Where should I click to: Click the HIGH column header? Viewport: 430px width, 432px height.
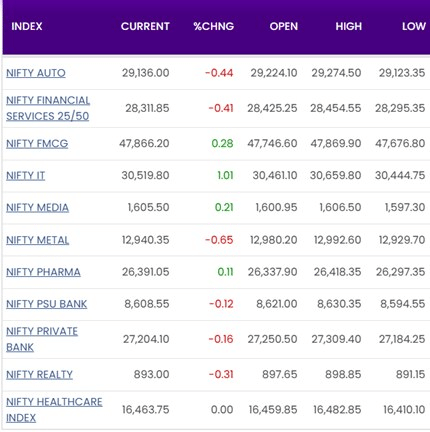click(349, 26)
